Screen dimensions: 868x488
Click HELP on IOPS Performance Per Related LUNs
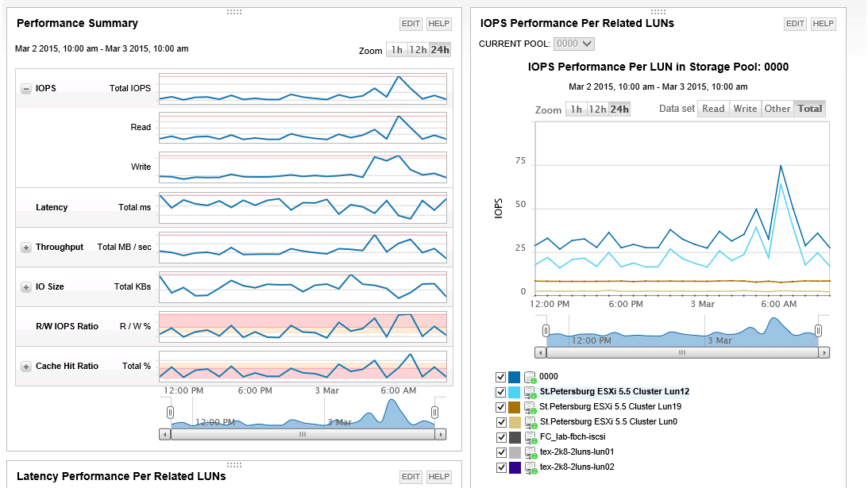823,24
